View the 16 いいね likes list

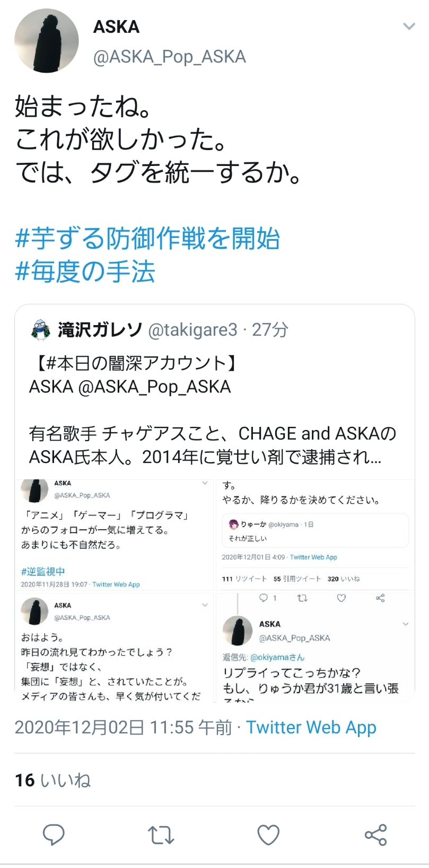pos(52,781)
